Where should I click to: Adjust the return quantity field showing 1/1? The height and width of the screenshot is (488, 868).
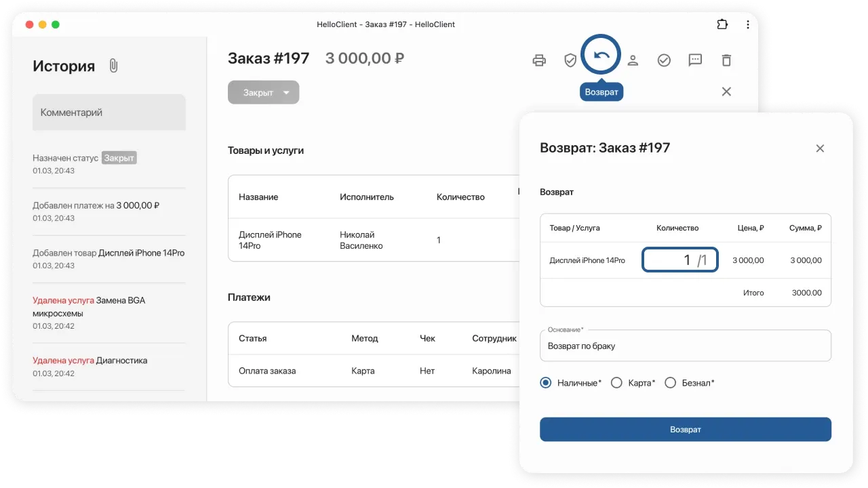[x=680, y=260]
